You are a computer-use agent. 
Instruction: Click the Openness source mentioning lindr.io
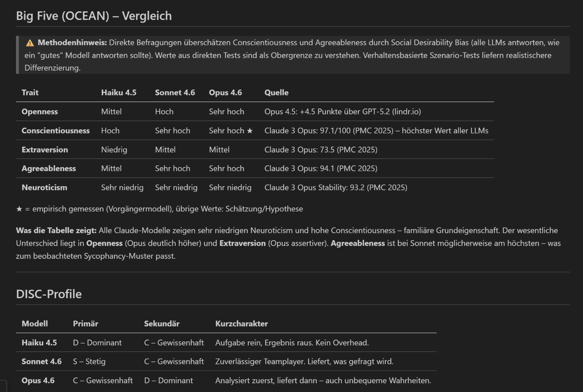[x=343, y=112]
